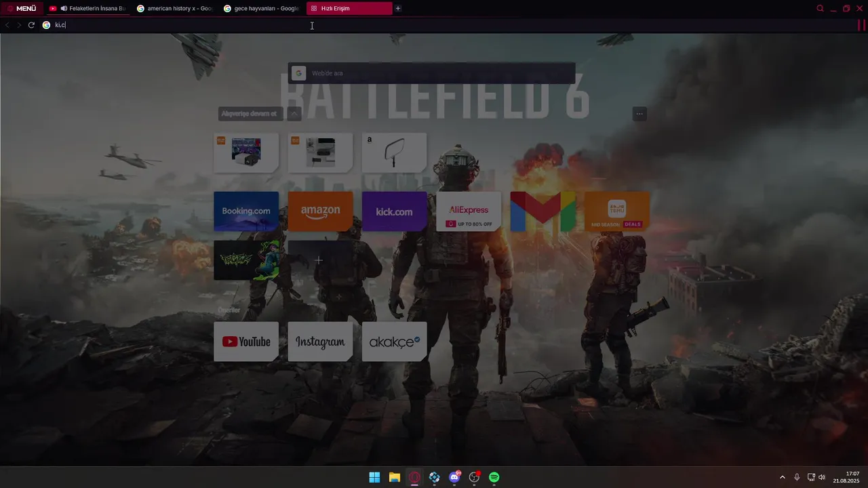Open the three-dots speed dial options

click(639, 114)
